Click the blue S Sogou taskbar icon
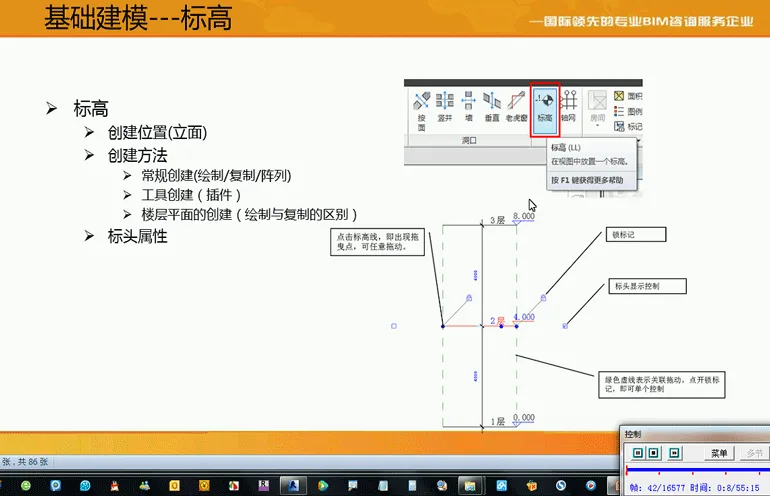The image size is (770, 496). click(561, 486)
